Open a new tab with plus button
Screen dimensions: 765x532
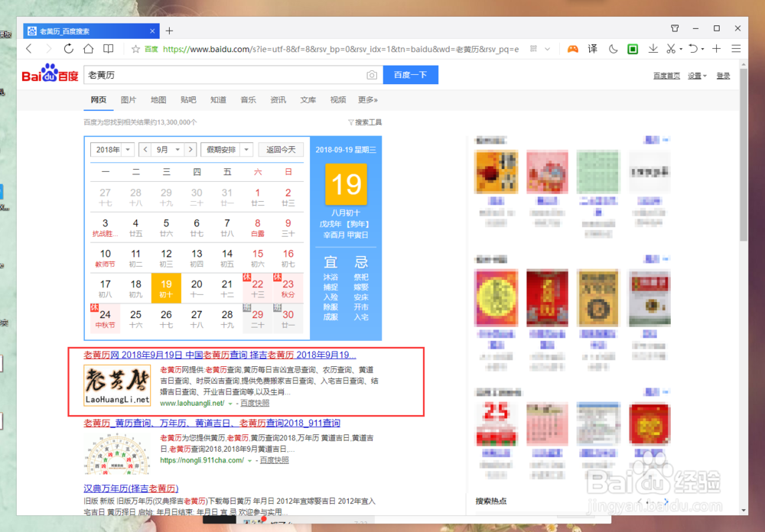(169, 31)
